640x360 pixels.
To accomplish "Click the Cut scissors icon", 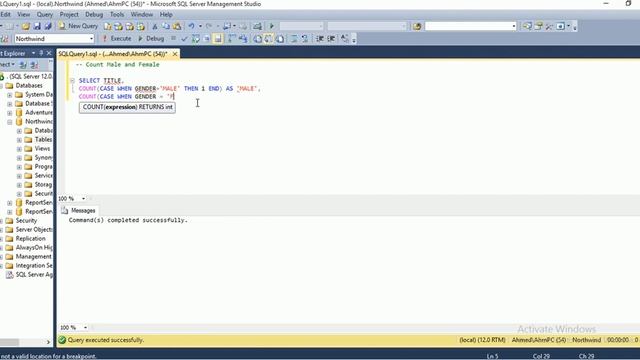I will 155,26.
